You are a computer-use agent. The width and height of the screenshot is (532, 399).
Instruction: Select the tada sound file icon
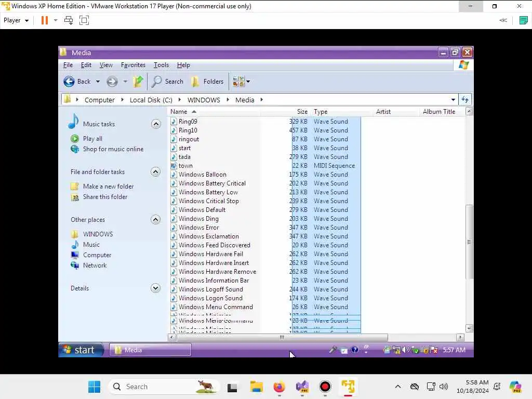pyautogui.click(x=174, y=157)
